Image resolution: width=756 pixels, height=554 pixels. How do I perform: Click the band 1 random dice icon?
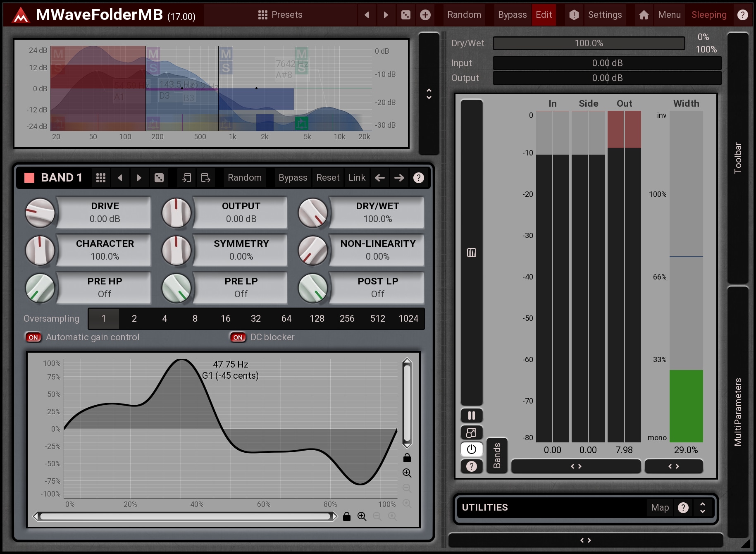159,178
